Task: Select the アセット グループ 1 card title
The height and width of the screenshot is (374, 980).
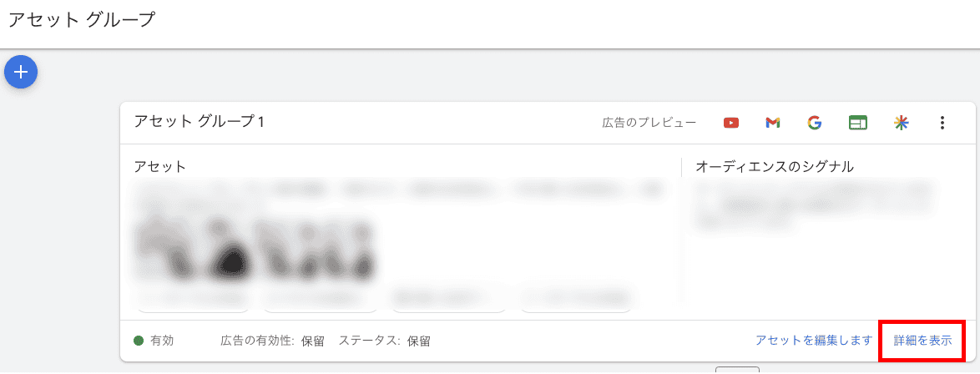Action: 199,122
